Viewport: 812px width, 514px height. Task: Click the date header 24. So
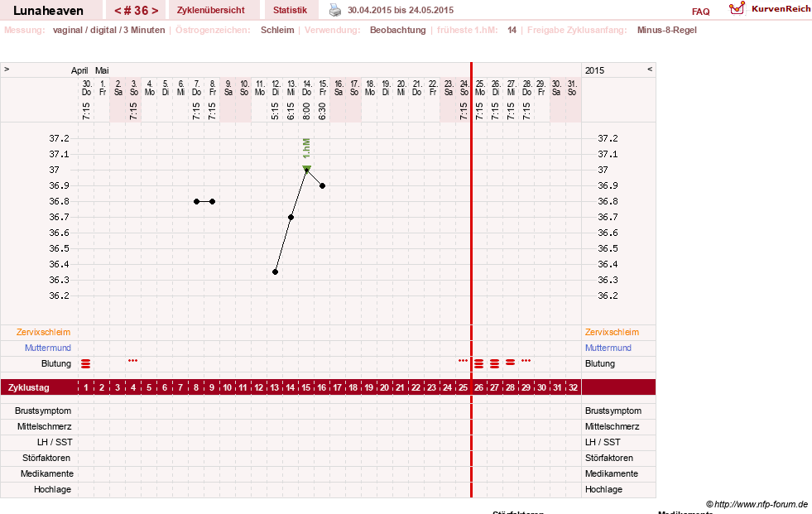pos(464,88)
